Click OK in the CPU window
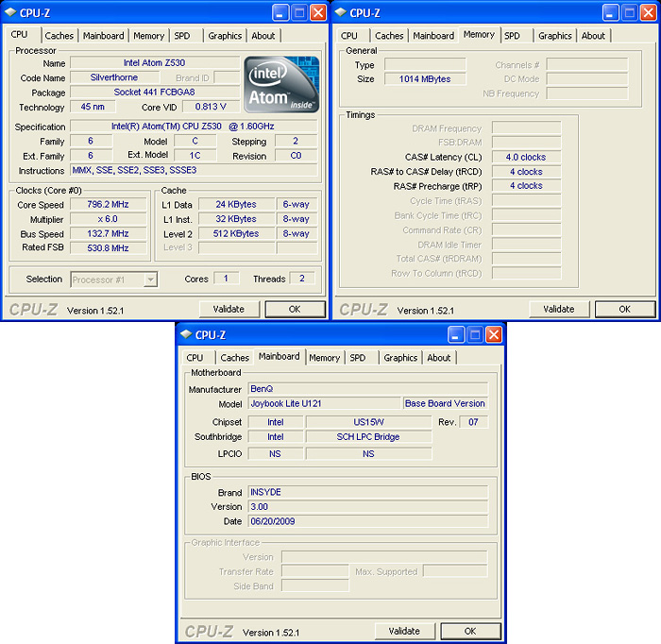The height and width of the screenshot is (644, 661). tap(295, 310)
